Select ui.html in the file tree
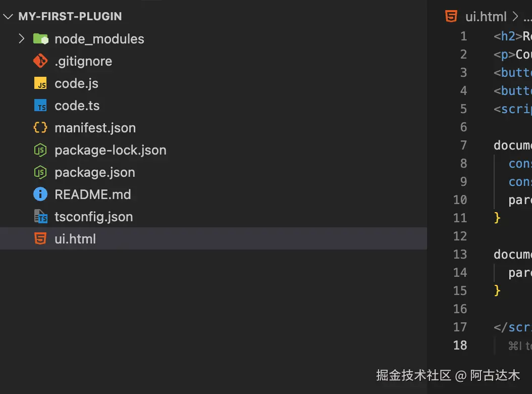The image size is (532, 394). coord(214,238)
